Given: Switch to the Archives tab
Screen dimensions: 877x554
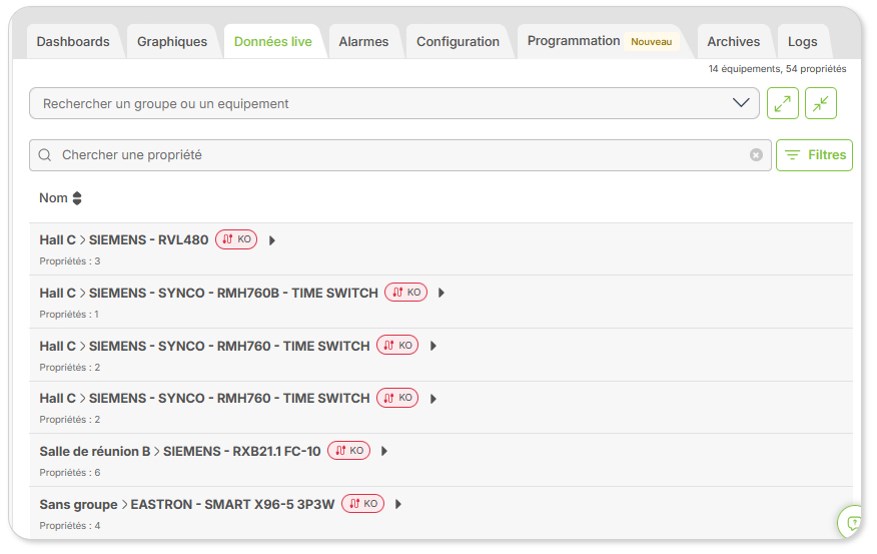Looking at the screenshot, I should click(733, 41).
